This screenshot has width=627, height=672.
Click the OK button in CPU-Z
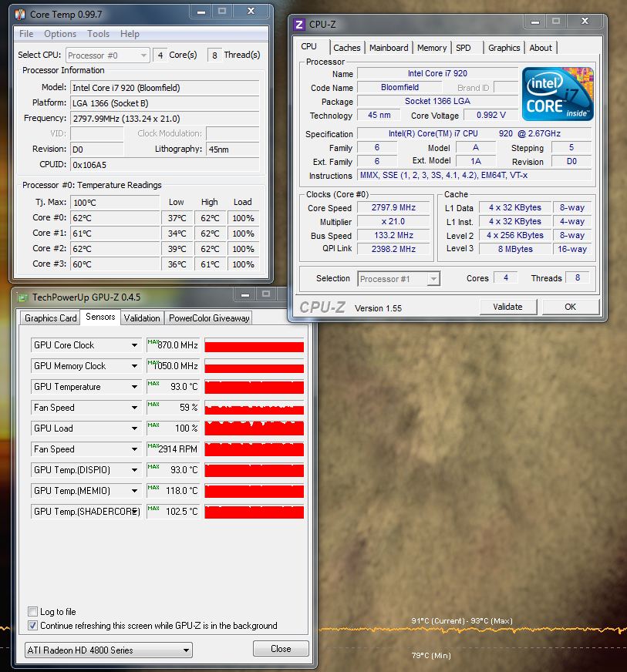[x=571, y=307]
